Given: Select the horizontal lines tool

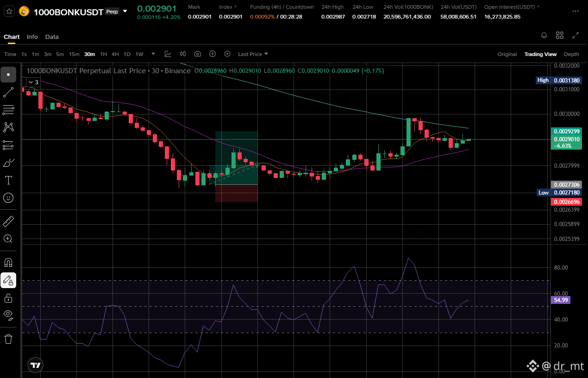Looking at the screenshot, I should pyautogui.click(x=8, y=110).
